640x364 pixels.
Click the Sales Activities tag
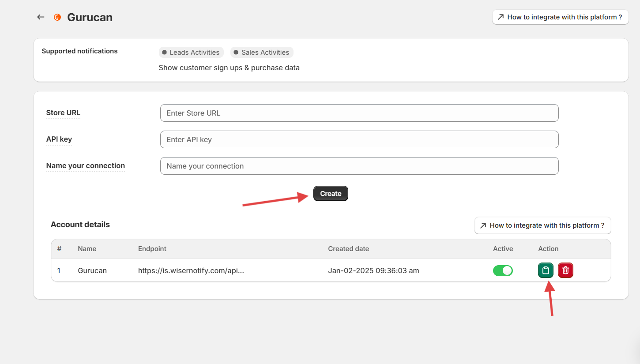coord(262,53)
